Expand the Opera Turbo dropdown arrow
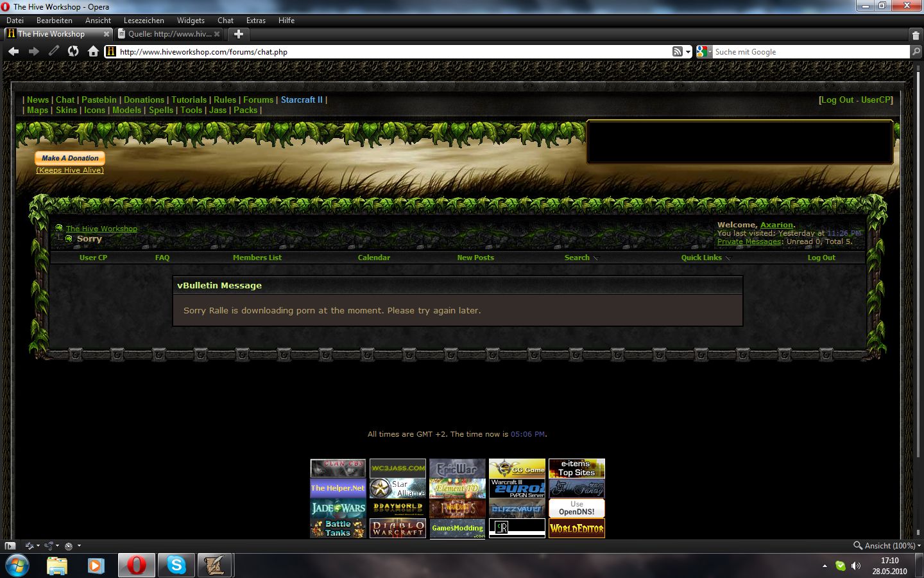Image resolution: width=924 pixels, height=578 pixels. [79, 546]
